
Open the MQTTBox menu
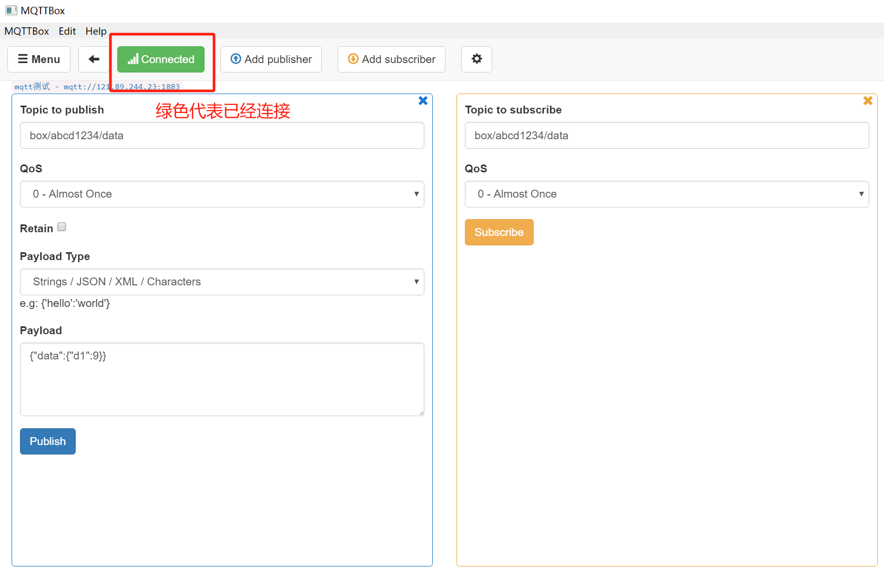point(27,31)
